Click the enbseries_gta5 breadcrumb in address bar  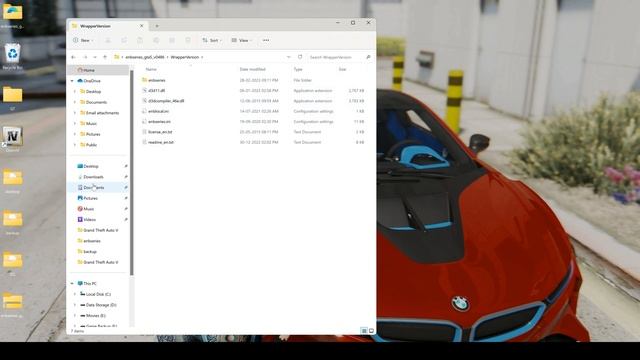click(x=144, y=57)
